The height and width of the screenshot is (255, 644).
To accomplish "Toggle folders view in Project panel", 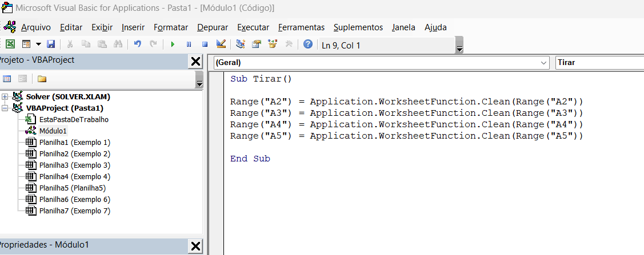I will click(42, 79).
